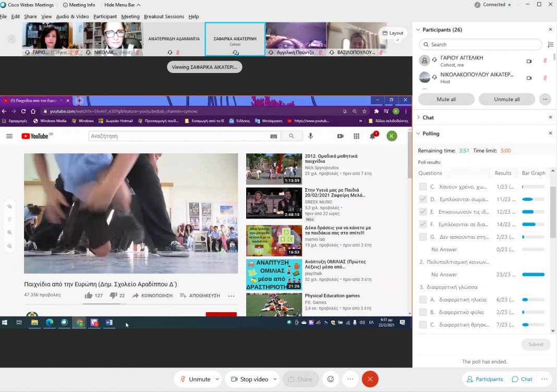Open the Audio & Video menu
557x392 pixels.
72,17
